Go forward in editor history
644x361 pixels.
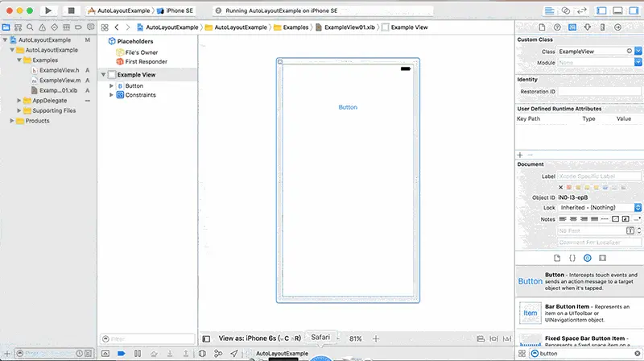click(x=128, y=27)
